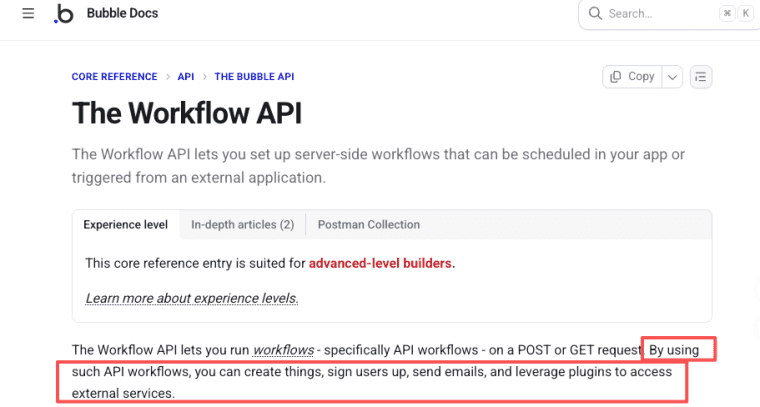Screen dimensions: 760x407
Task: Switch to In-depth articles (2) tab
Action: (242, 224)
